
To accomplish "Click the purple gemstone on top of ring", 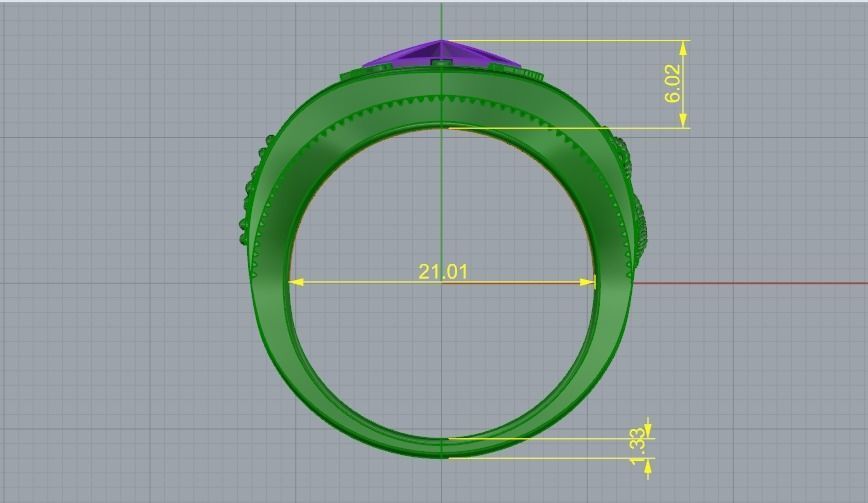I will click(x=442, y=54).
